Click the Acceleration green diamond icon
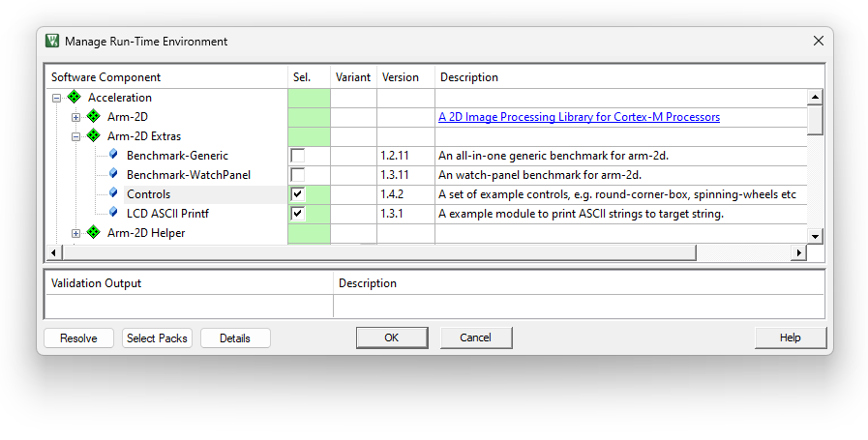The width and height of the screenshot is (868, 440). (x=75, y=98)
